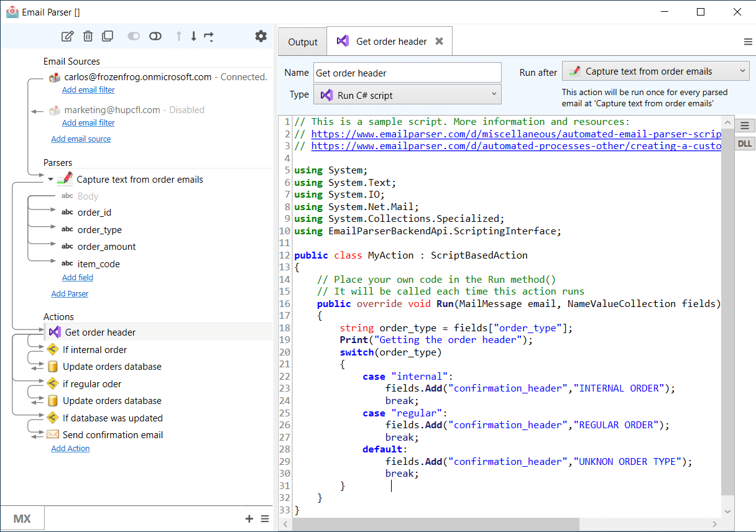The width and height of the screenshot is (756, 532).
Task: Close the Get order header tab
Action: pyautogui.click(x=439, y=42)
